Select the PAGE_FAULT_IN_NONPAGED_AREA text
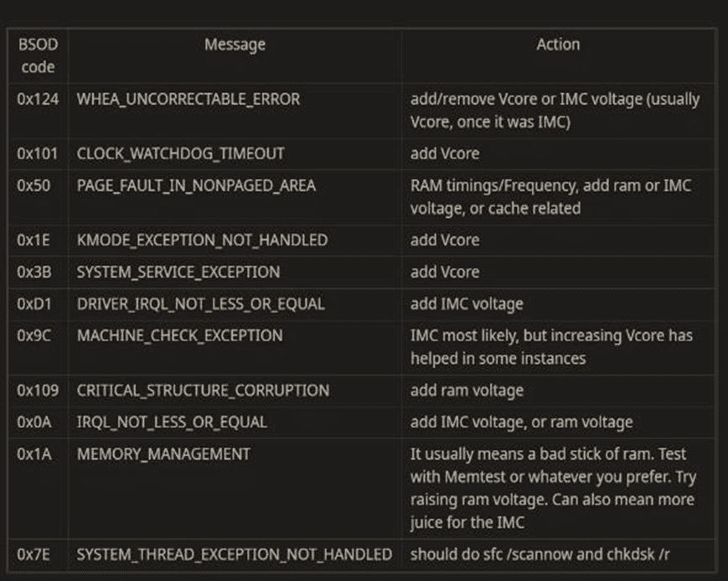Screen dimensions: 728x581 tap(196, 186)
